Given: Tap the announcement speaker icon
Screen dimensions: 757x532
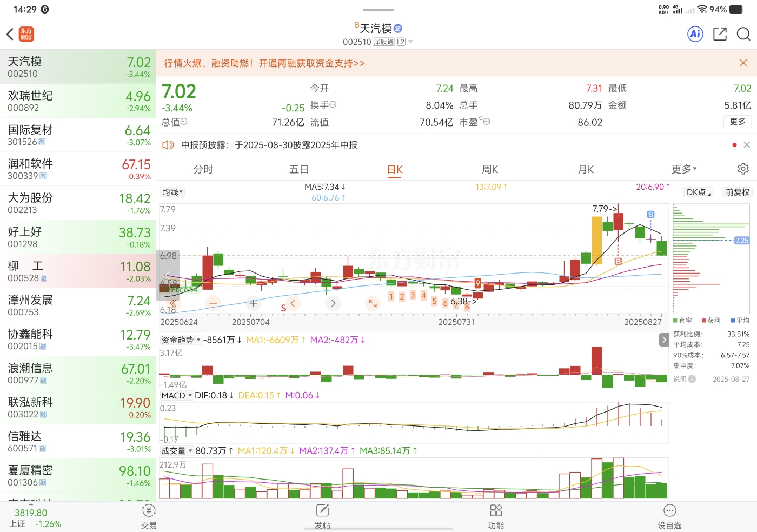Looking at the screenshot, I should tap(168, 145).
